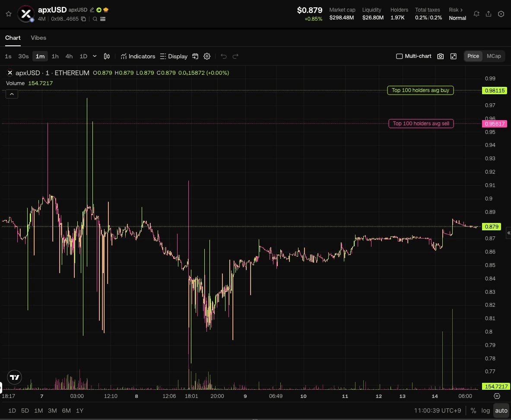Enable the Multi-chart checkbox
The height and width of the screenshot is (420, 511).
pos(399,56)
